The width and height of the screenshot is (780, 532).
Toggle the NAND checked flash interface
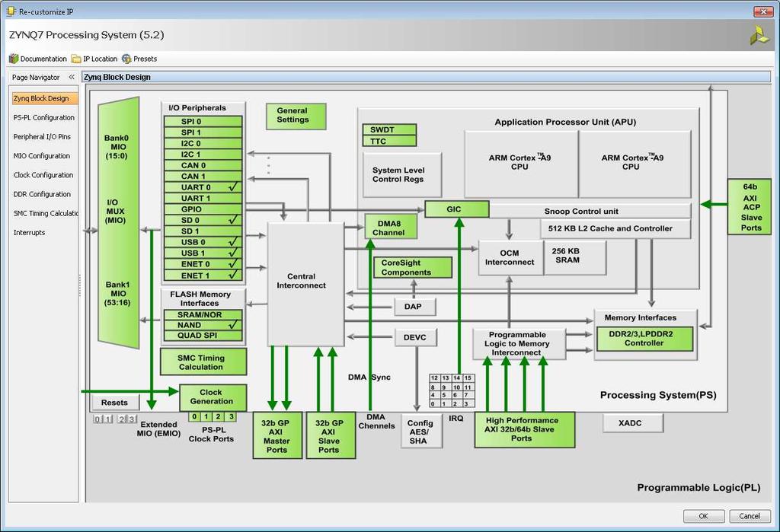point(203,325)
